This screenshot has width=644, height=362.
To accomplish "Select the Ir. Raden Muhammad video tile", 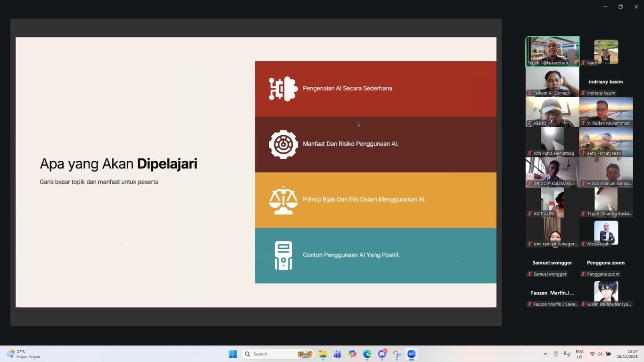I will click(606, 112).
